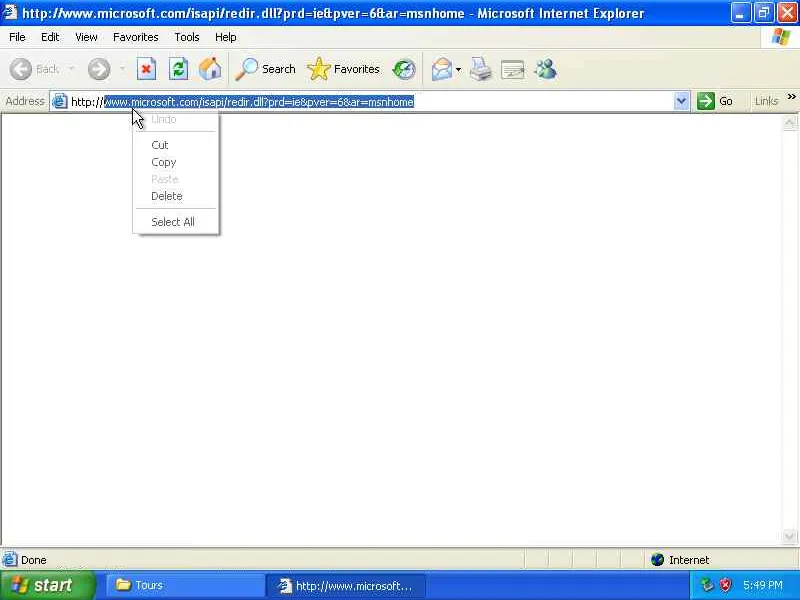Click the IE icon in title bar
This screenshot has width=800, height=600.
click(10, 12)
